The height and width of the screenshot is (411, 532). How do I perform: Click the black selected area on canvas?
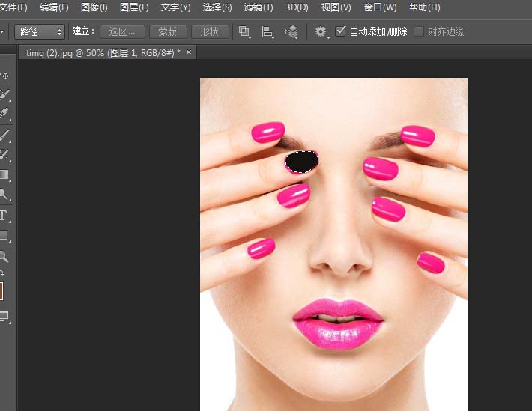pos(302,162)
